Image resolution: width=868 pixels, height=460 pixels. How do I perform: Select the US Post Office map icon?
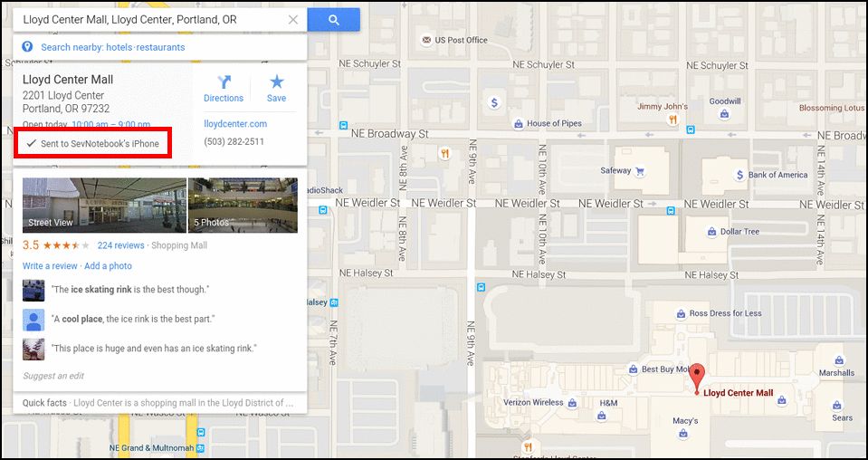coord(426,41)
